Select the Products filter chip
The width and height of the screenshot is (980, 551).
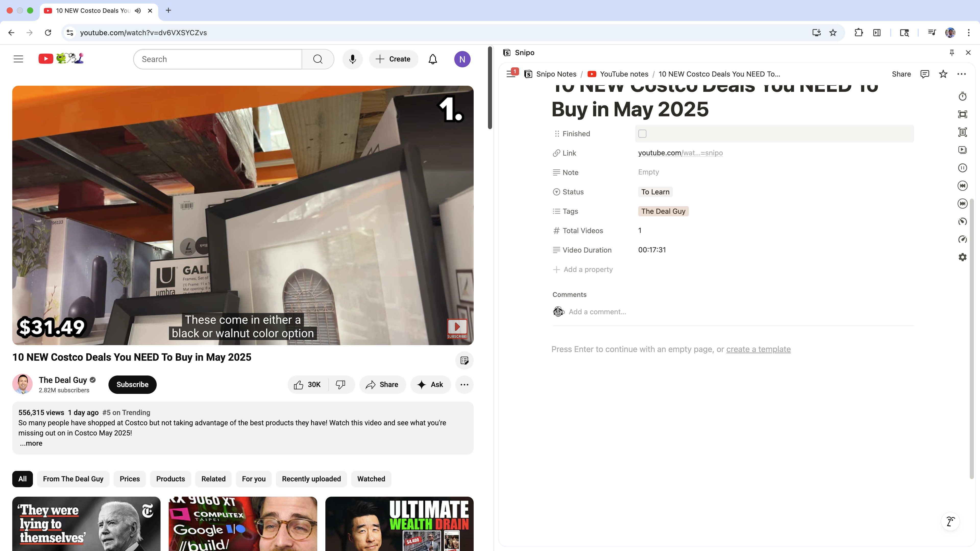[170, 479]
